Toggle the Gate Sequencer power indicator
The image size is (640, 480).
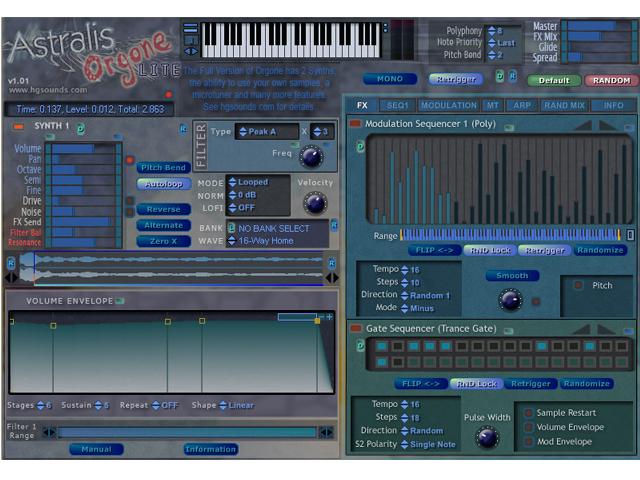coord(355,328)
